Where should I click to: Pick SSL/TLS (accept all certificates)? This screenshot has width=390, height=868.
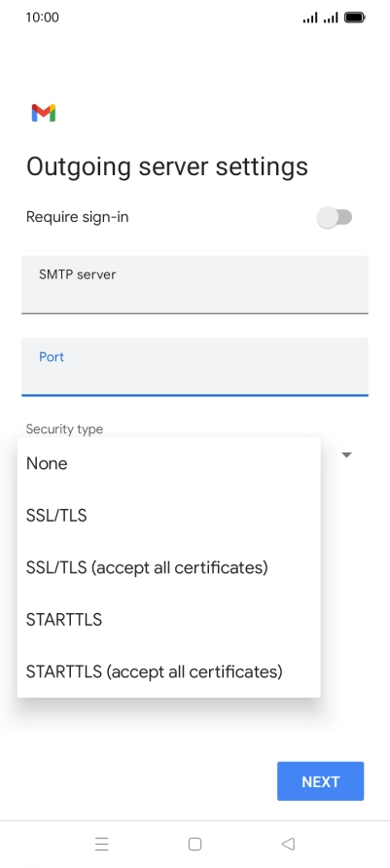169,567
